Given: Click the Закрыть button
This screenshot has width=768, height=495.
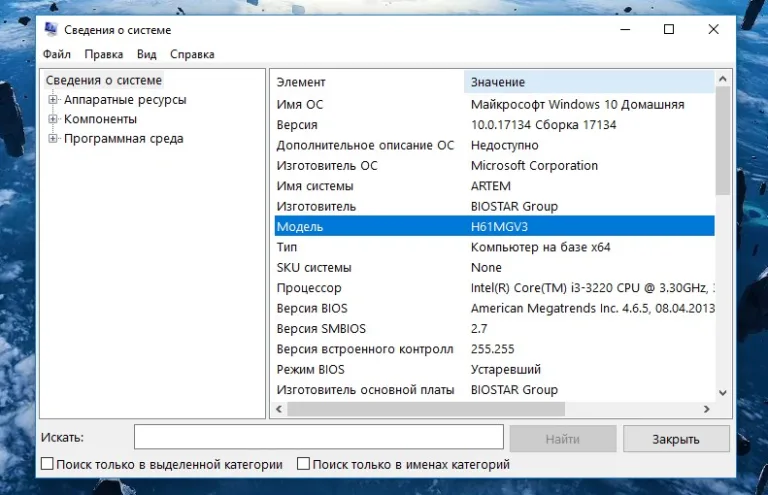Looking at the screenshot, I should coord(676,439).
